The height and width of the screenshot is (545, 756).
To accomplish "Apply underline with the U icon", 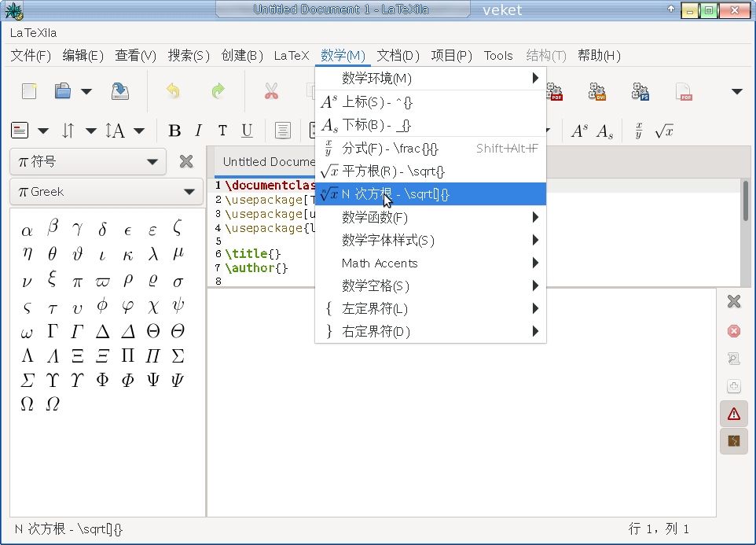I will click(x=247, y=131).
